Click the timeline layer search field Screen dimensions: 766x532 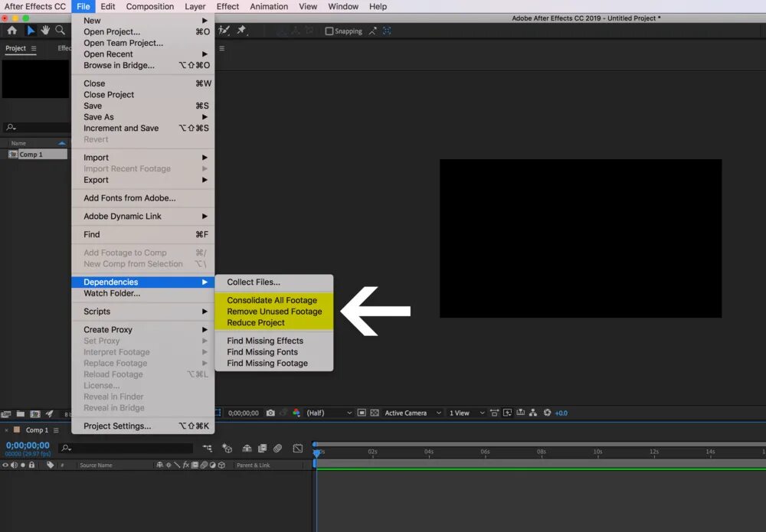[x=126, y=448]
